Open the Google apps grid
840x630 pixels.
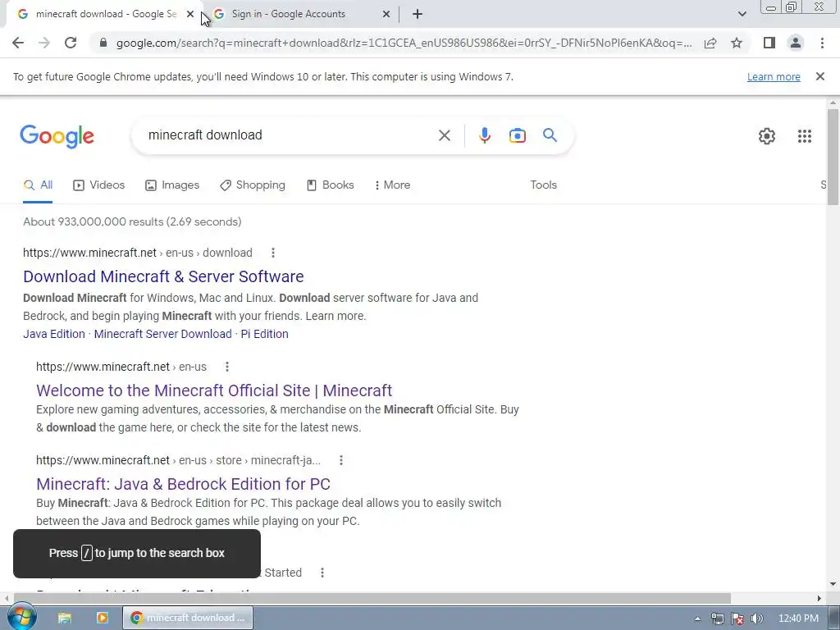[x=804, y=136]
